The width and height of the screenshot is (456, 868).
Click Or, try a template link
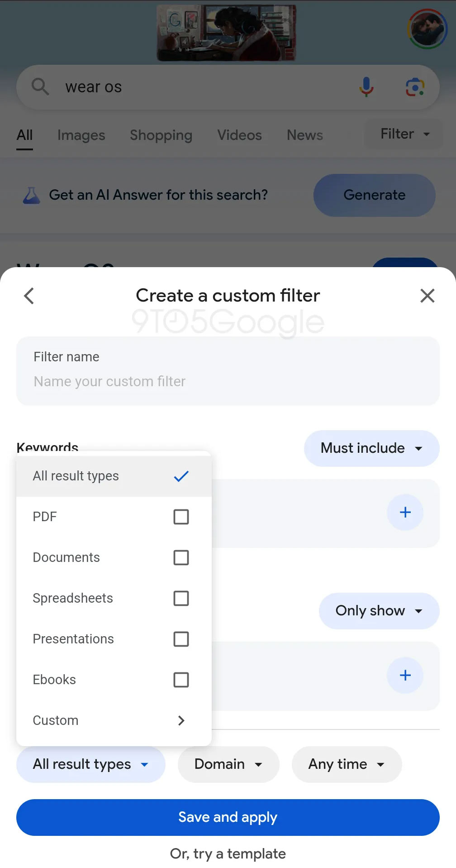(x=228, y=854)
